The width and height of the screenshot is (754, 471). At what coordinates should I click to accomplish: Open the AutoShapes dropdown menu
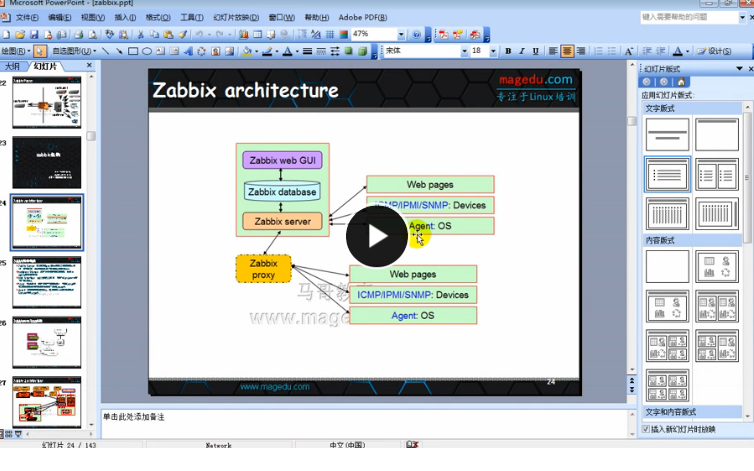point(74,51)
